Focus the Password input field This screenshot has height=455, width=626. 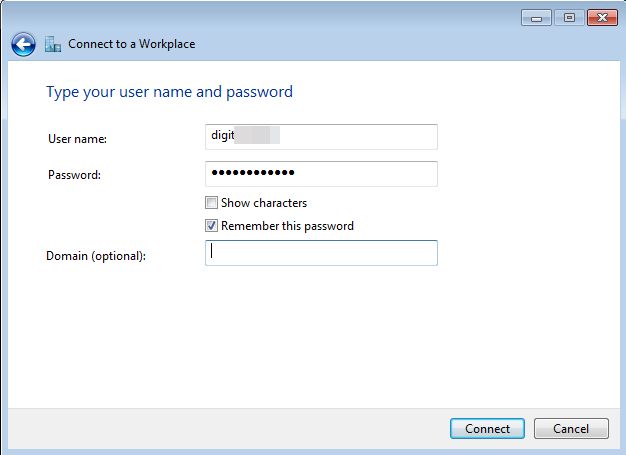pyautogui.click(x=321, y=174)
